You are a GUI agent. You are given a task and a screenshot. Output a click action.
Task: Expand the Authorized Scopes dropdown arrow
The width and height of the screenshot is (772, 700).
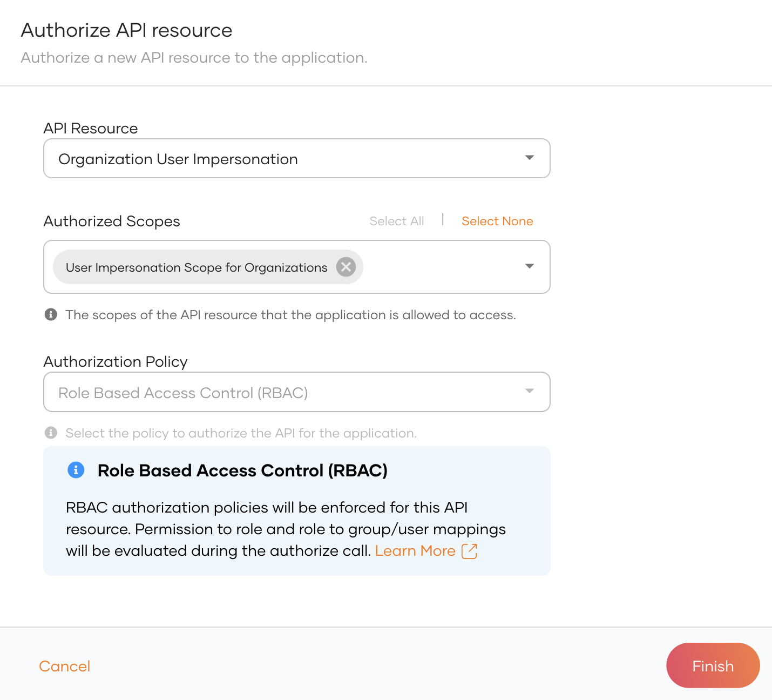530,266
